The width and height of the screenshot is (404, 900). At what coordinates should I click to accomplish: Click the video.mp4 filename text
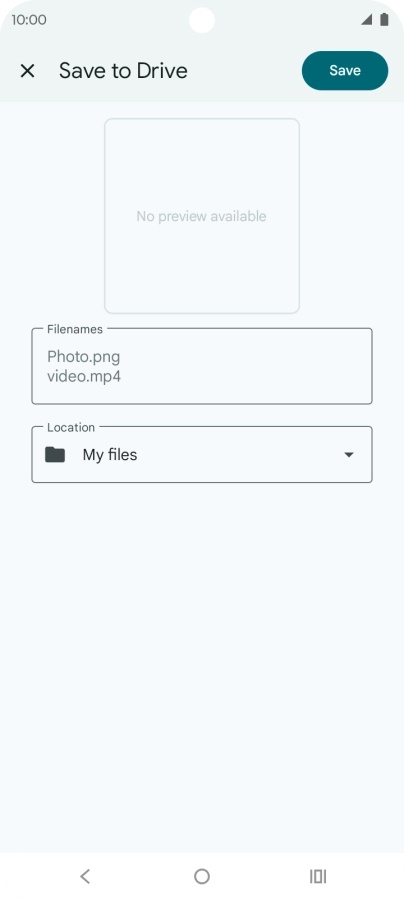coord(84,377)
